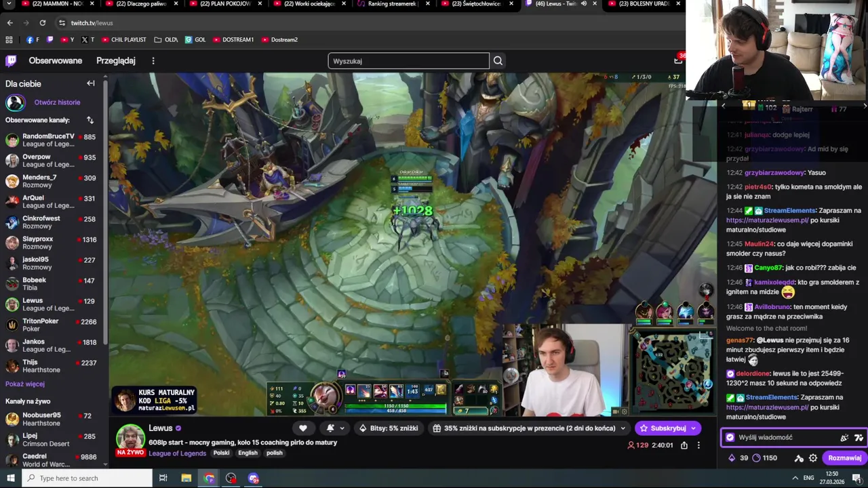This screenshot has width=868, height=488.
Task: Open the chat party emote icon
Action: pos(844,438)
